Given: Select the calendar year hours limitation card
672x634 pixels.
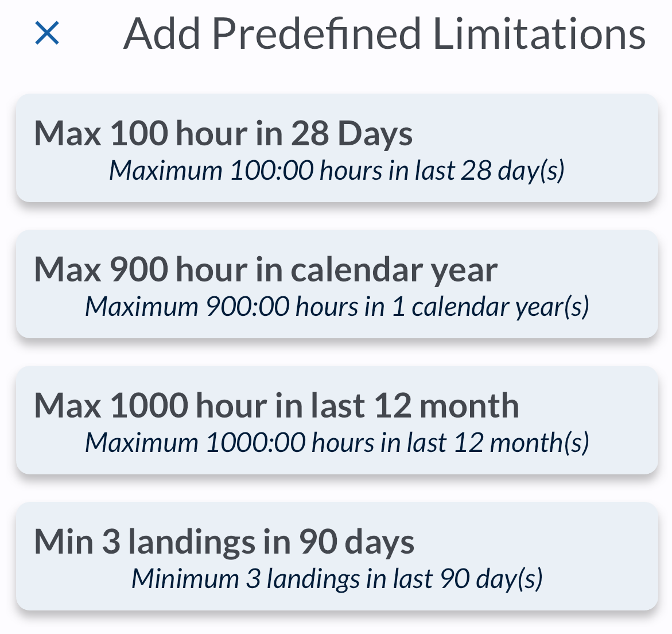Looking at the screenshot, I should [337, 284].
